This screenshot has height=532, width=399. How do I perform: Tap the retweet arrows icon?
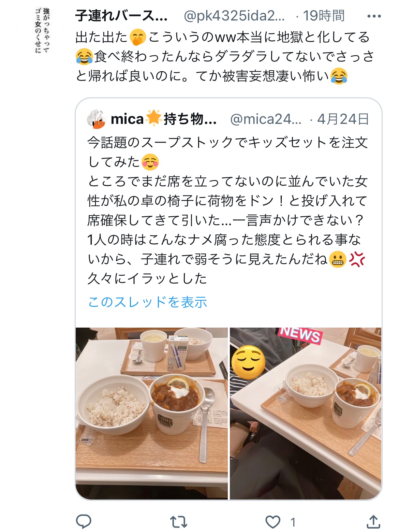tap(179, 522)
